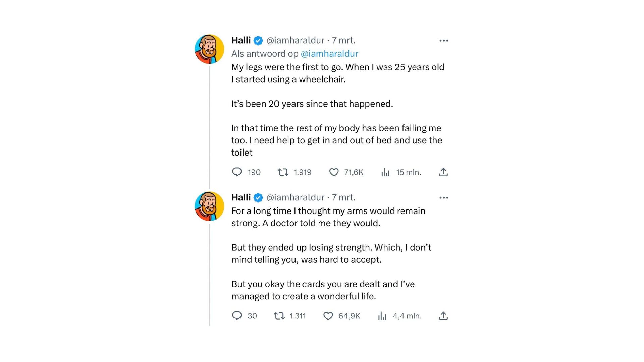Retweet the first tweet with 1.919 retweets
644x362 pixels.
283,172
